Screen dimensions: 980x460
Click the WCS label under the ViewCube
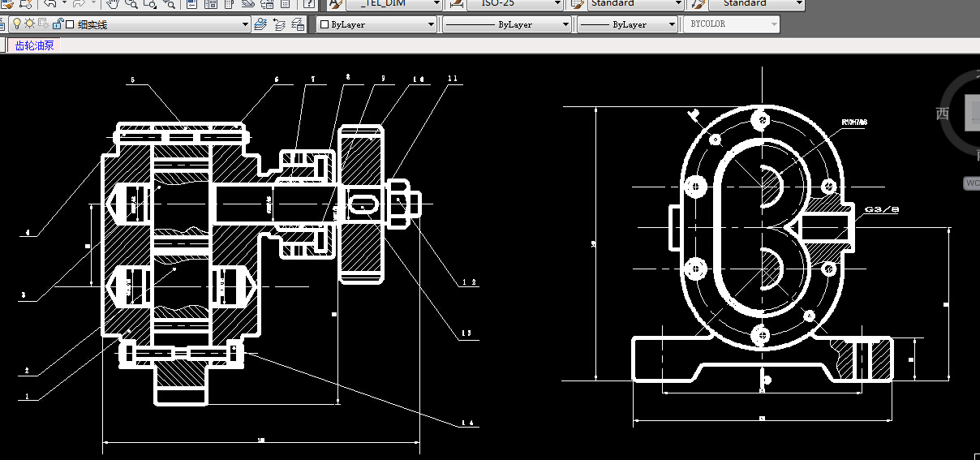point(972,183)
